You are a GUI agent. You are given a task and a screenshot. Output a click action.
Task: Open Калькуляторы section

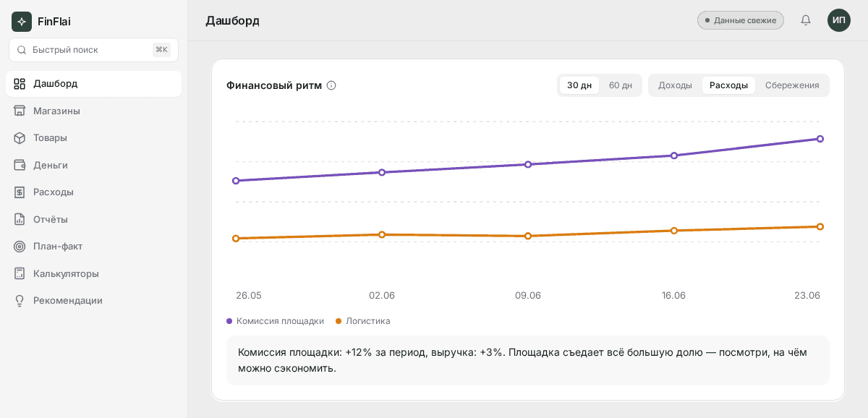click(x=93, y=273)
